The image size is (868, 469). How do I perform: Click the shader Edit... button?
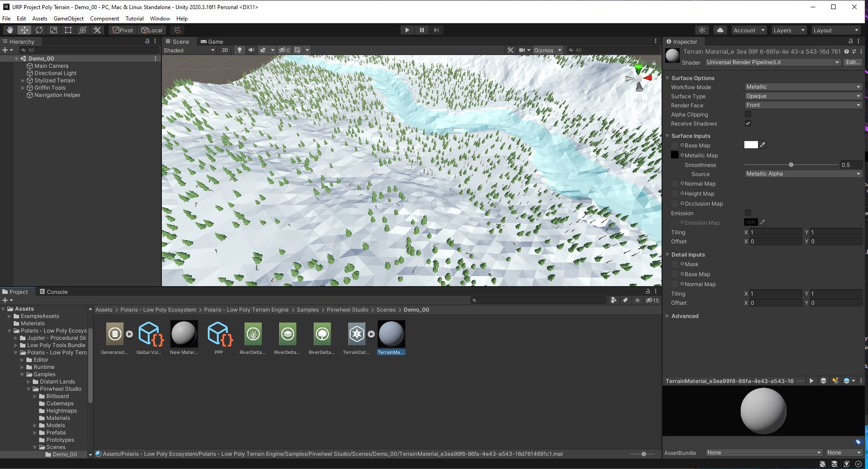[x=853, y=62]
